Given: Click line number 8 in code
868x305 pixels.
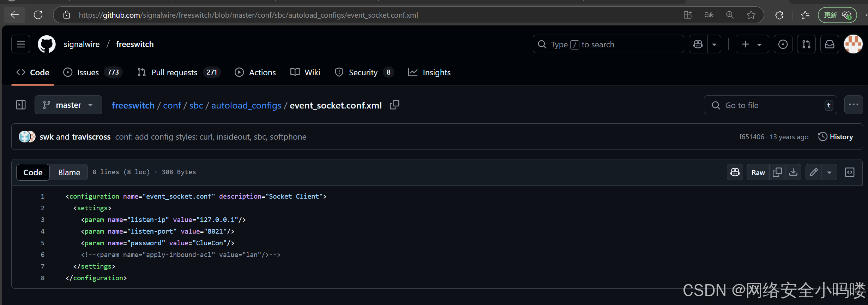Looking at the screenshot, I should (42, 278).
